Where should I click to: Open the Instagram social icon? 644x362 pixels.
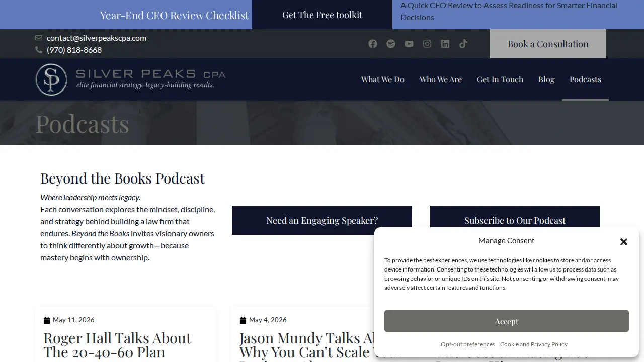[427, 44]
